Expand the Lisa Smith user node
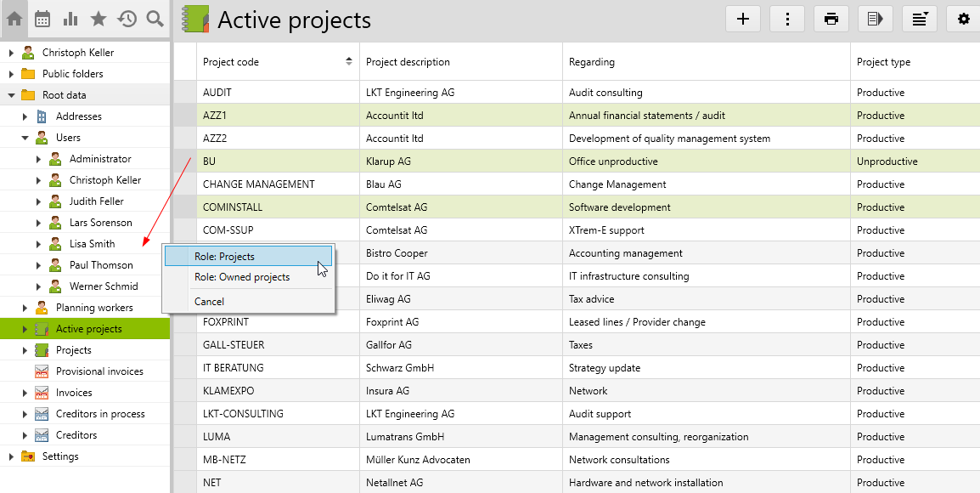The height and width of the screenshot is (493, 980). pos(38,244)
